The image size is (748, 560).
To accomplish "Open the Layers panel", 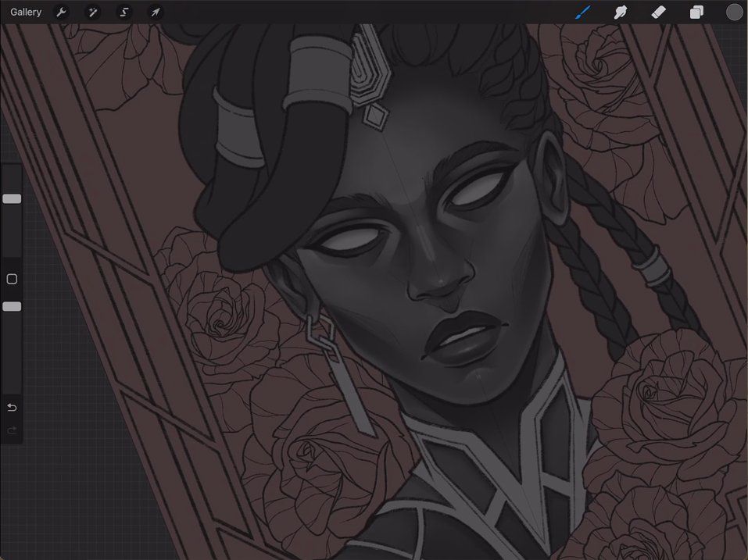I will point(696,12).
